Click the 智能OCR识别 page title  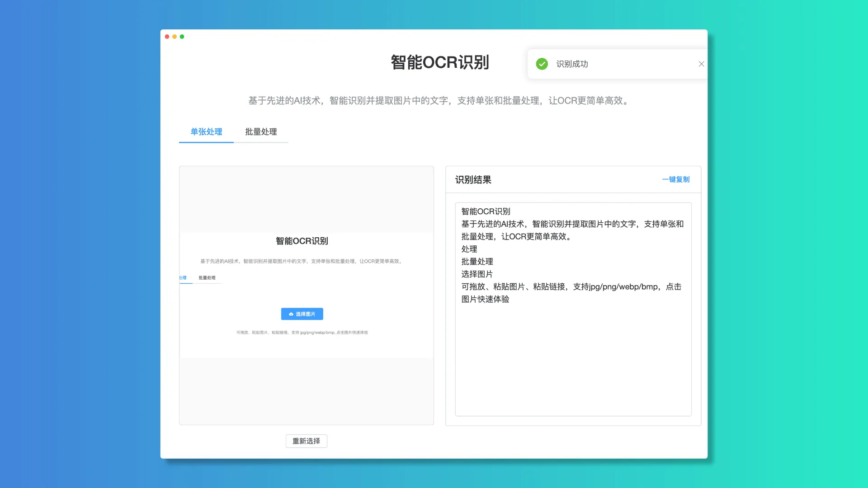(x=440, y=62)
